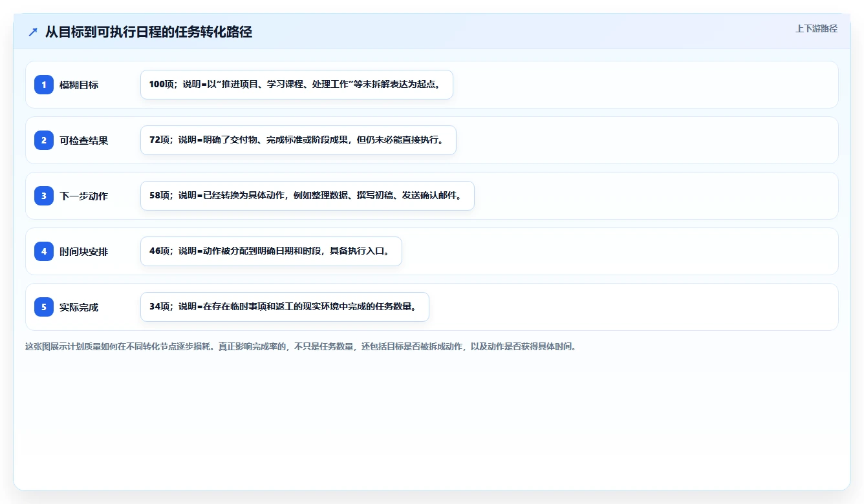Click the 上下游路径 label

click(816, 28)
